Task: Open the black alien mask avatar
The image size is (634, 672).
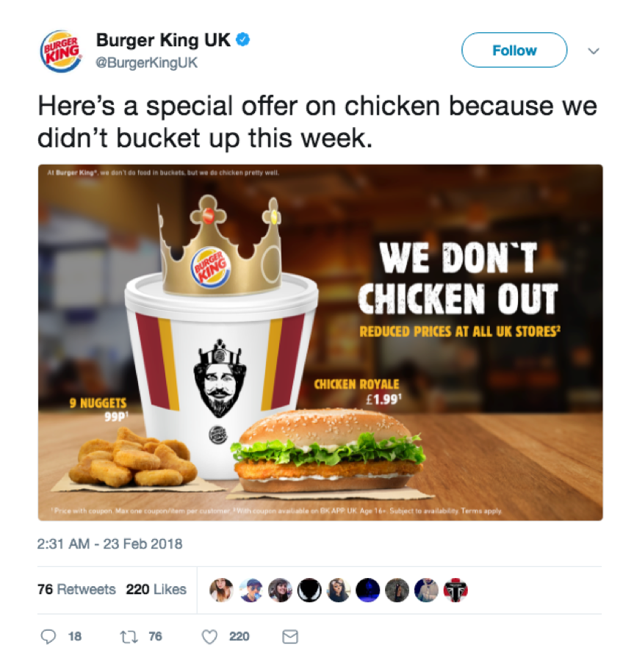Action: (x=309, y=590)
